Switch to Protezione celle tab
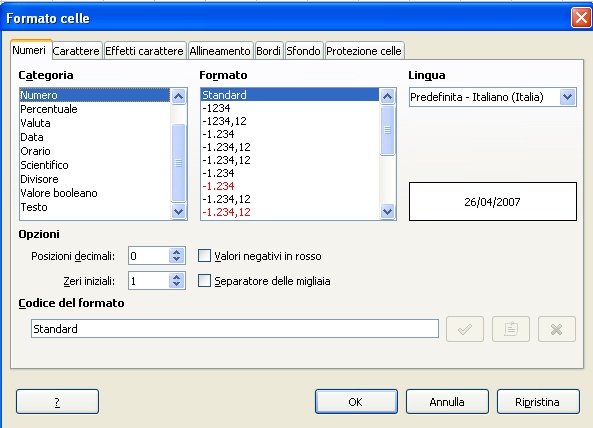The image size is (593, 428). click(x=364, y=51)
